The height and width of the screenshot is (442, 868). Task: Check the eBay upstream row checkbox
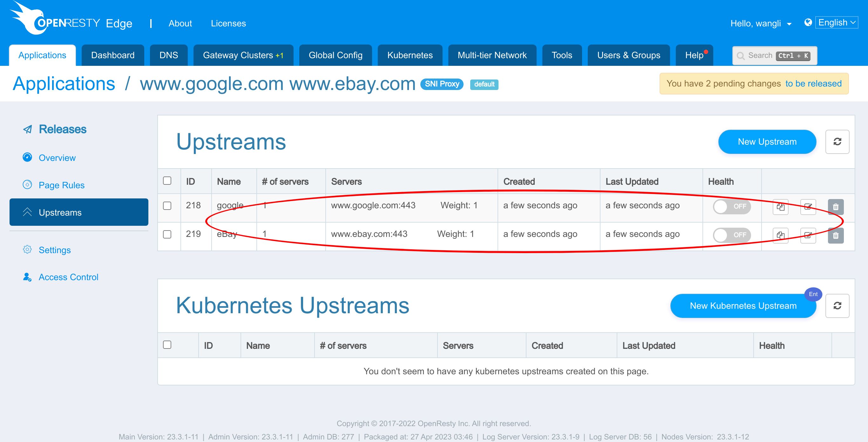[167, 234]
